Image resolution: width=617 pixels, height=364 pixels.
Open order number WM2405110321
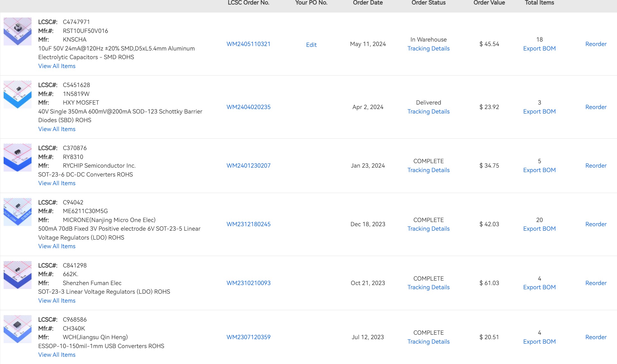tap(248, 44)
